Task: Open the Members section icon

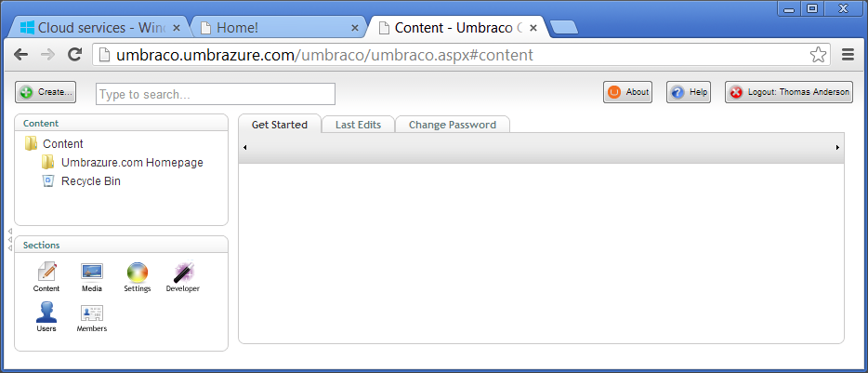Action: (92, 313)
